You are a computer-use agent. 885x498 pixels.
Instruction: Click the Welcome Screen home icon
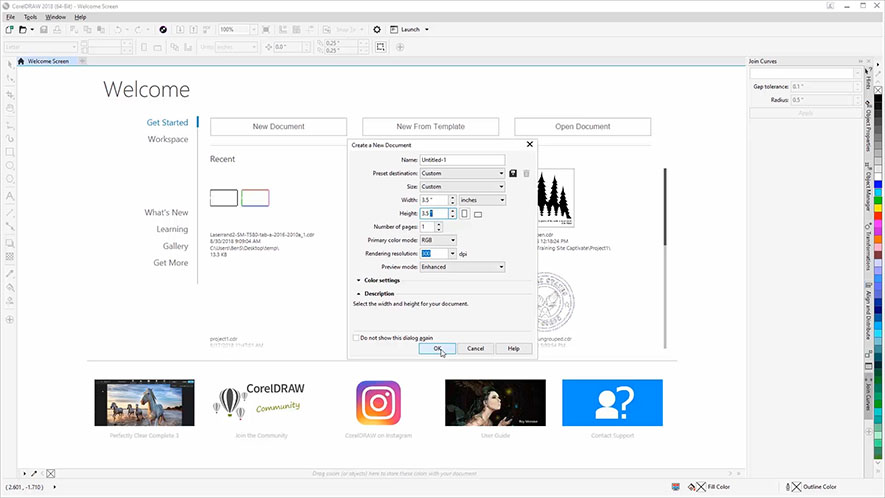coord(21,62)
